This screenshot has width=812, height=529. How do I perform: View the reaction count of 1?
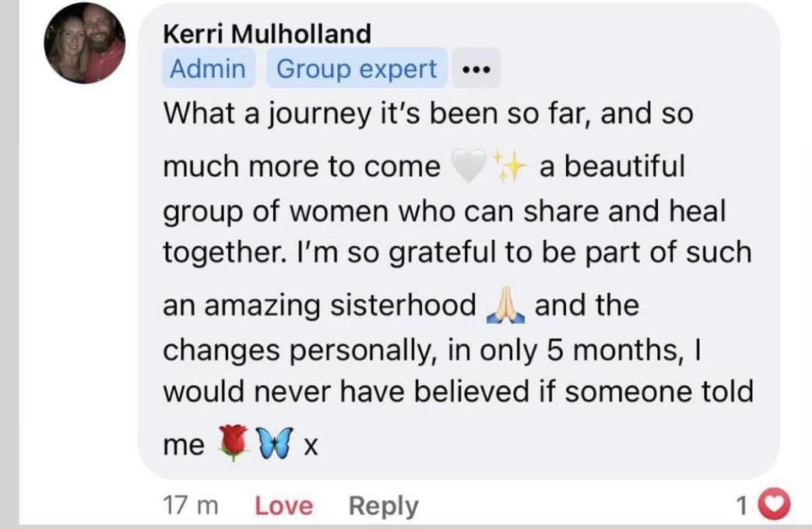[x=743, y=506]
